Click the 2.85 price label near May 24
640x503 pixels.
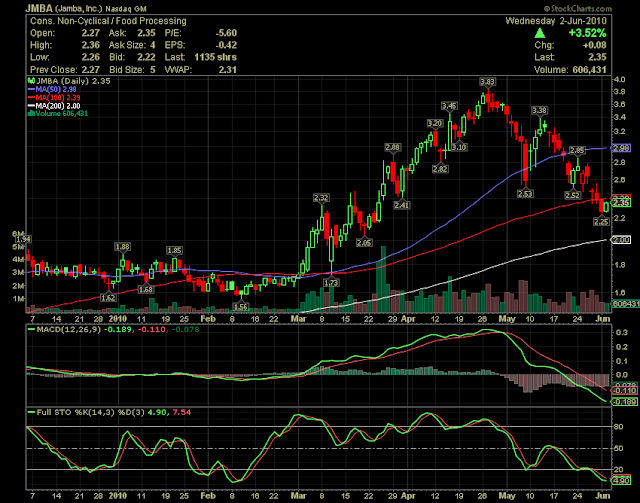[577, 150]
